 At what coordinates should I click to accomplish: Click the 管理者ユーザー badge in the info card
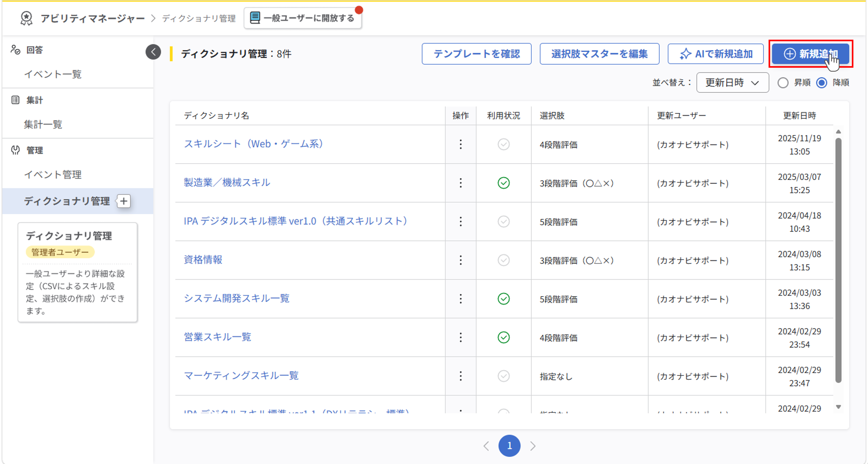60,252
